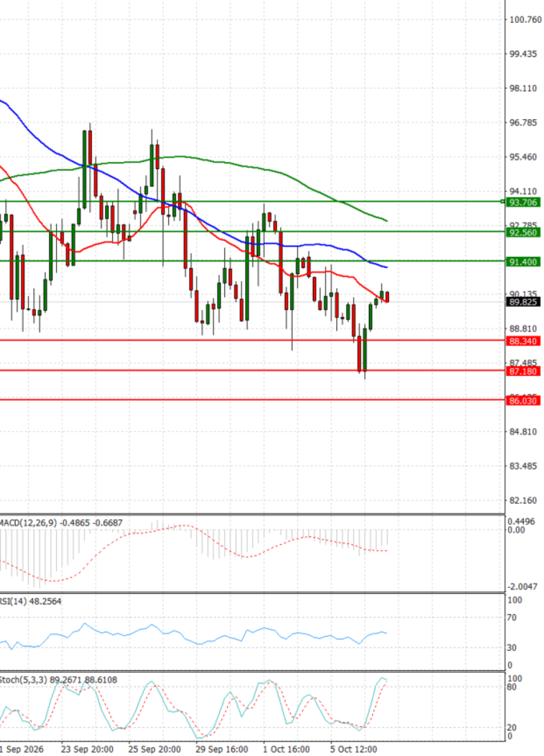Click the 82.160 price scale value
The image size is (544, 756).
pyautogui.click(x=523, y=500)
